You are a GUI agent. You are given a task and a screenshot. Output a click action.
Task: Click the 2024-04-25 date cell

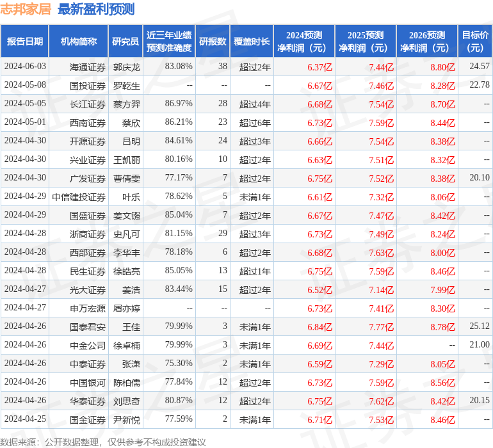25,419
